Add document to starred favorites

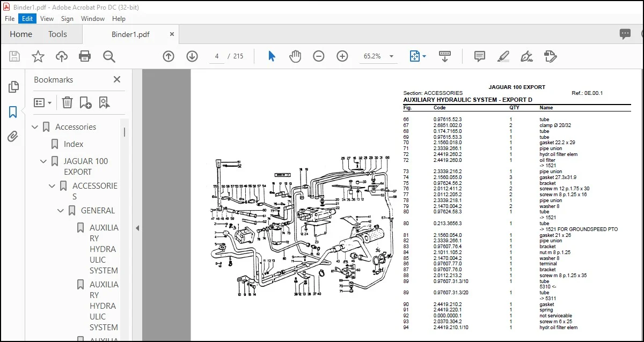[x=38, y=56]
